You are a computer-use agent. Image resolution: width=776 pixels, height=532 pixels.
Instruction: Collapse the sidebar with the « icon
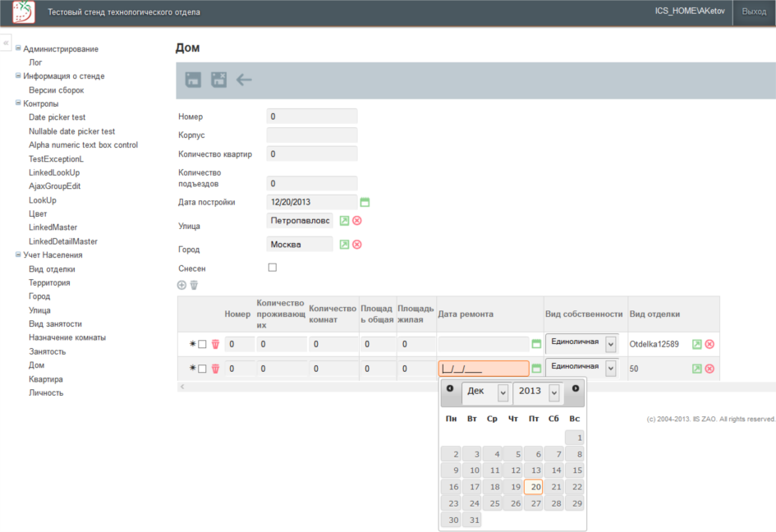click(6, 43)
